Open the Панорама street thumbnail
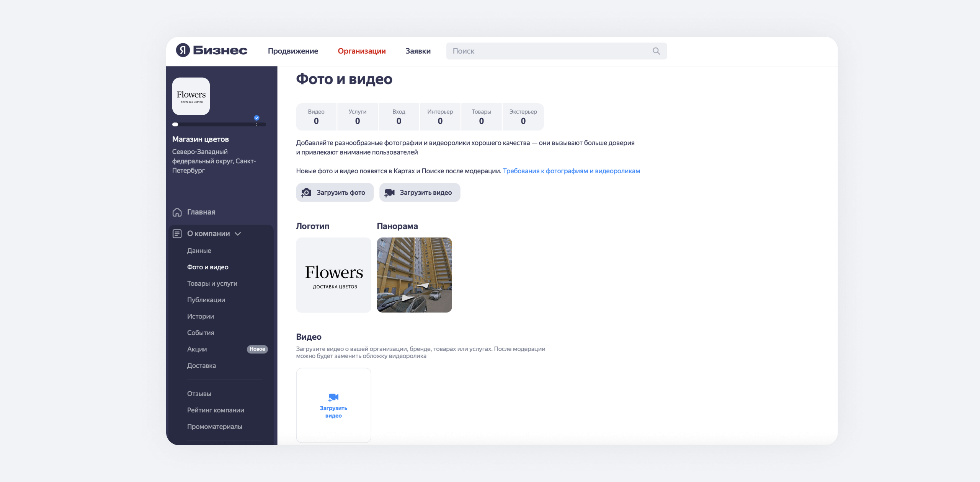This screenshot has height=482, width=980. point(414,275)
